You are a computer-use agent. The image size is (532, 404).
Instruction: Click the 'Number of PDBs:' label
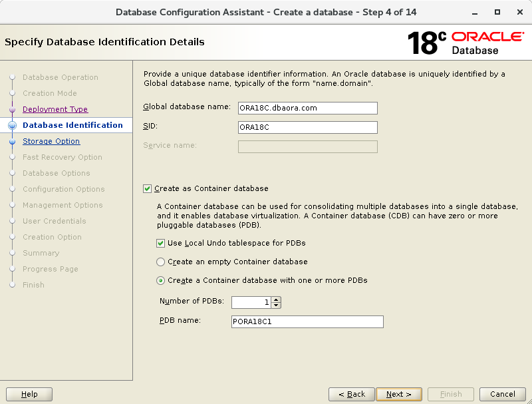[192, 301]
